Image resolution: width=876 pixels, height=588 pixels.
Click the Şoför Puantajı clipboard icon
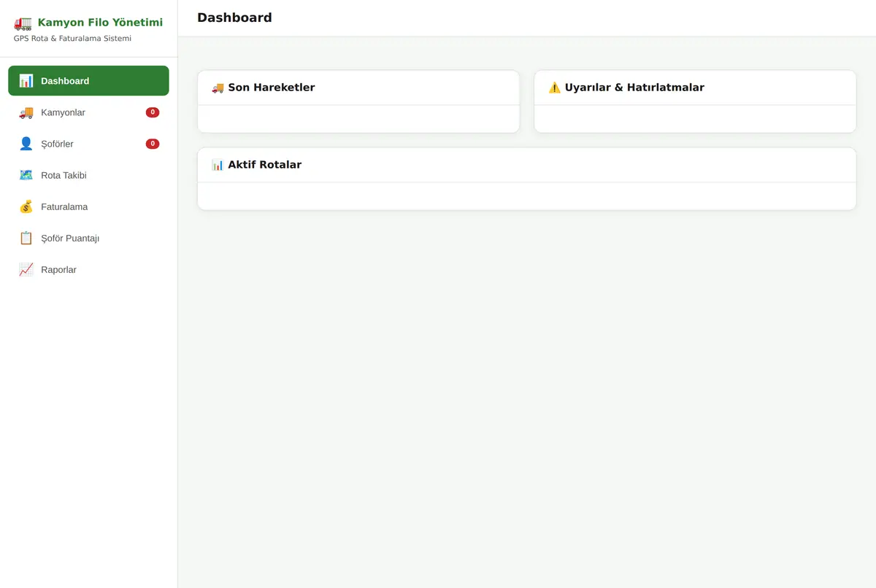26,238
